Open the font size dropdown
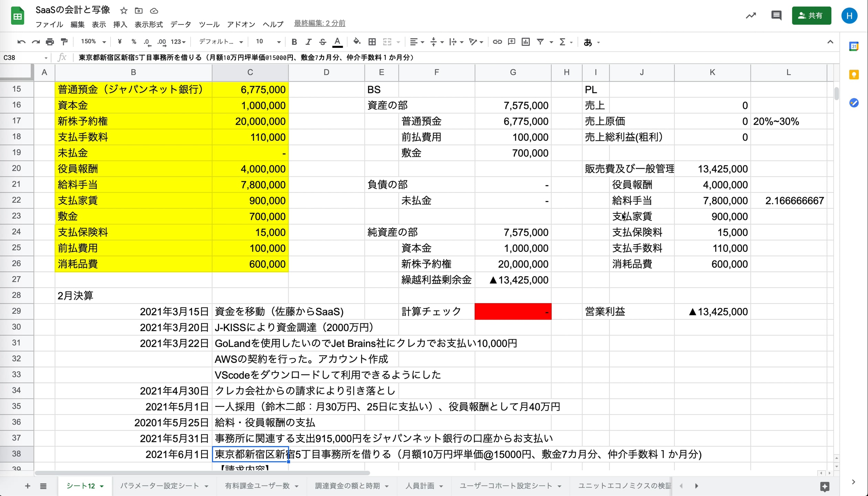 click(267, 42)
